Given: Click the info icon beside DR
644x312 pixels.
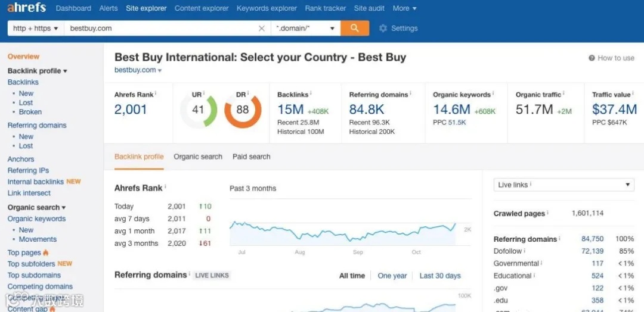Looking at the screenshot, I should point(247,93).
